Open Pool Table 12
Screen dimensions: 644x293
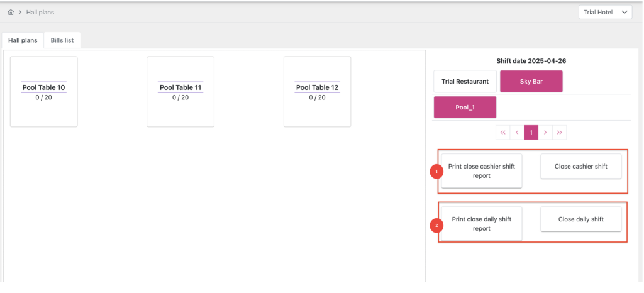point(317,92)
